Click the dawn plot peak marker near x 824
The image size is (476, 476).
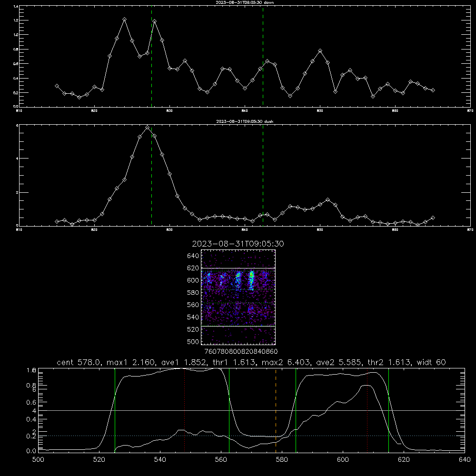pos(124,20)
